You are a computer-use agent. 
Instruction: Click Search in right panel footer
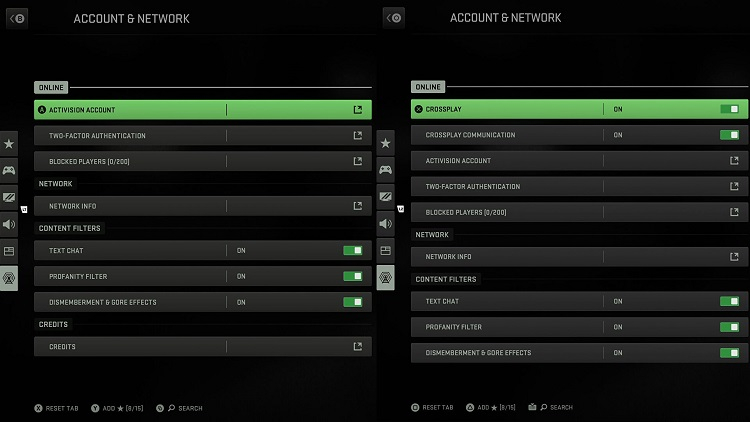(x=555, y=408)
